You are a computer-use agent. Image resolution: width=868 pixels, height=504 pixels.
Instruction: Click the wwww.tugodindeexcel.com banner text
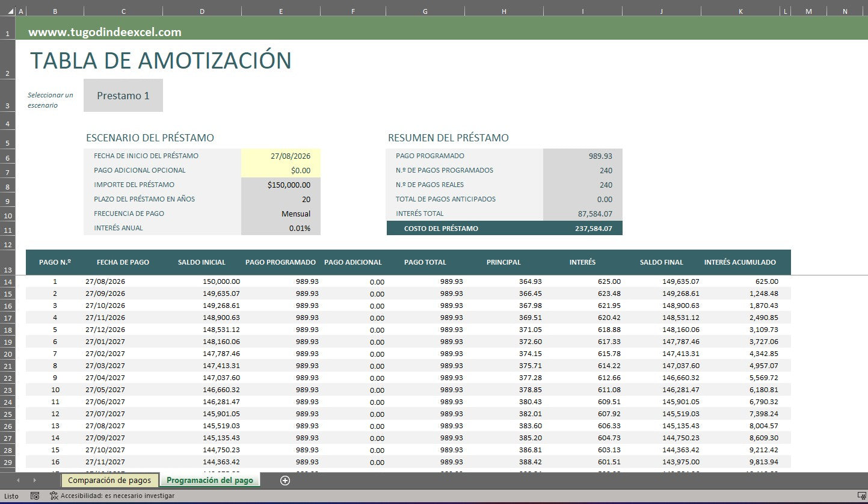[x=105, y=32]
